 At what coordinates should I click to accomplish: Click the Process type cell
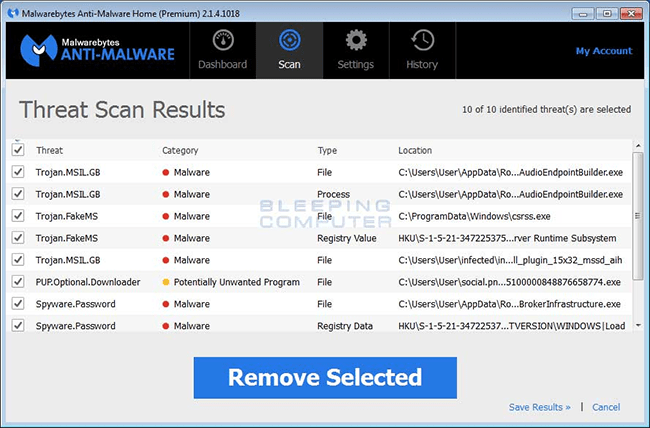pos(333,194)
